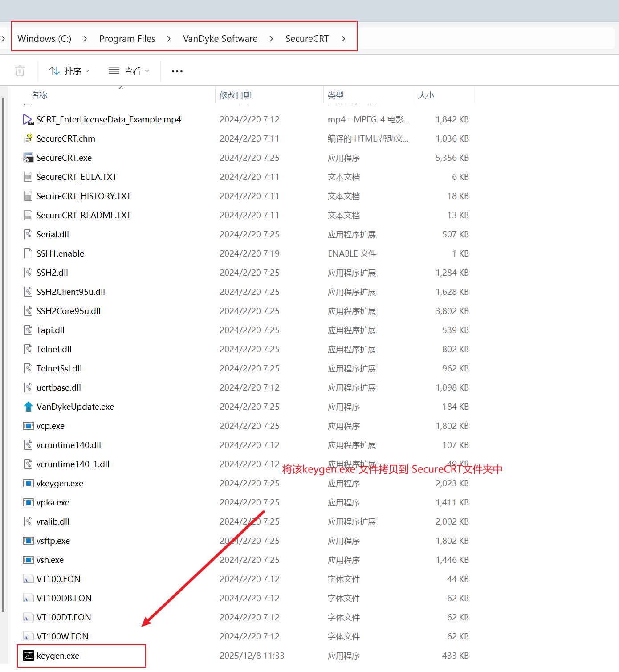Viewport: 619px width, 672px height.
Task: Select the file name VT100W.FON
Action: tap(62, 636)
